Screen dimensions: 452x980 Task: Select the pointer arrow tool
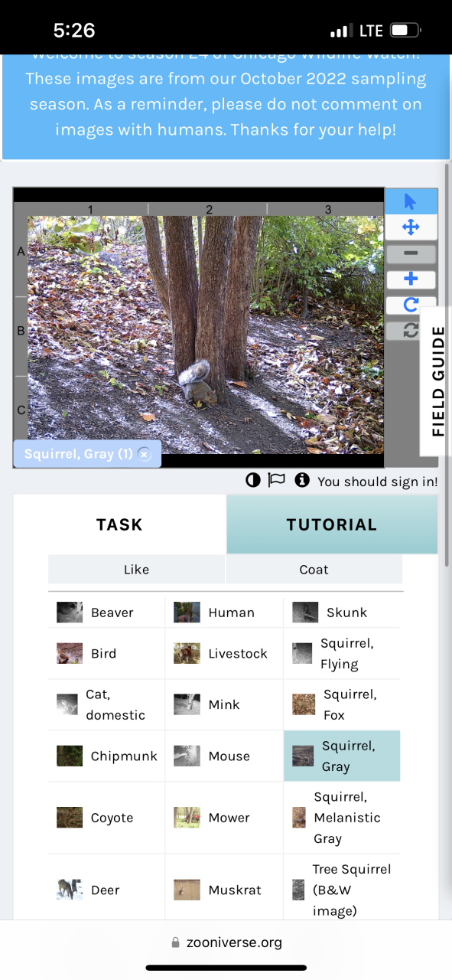point(411,201)
